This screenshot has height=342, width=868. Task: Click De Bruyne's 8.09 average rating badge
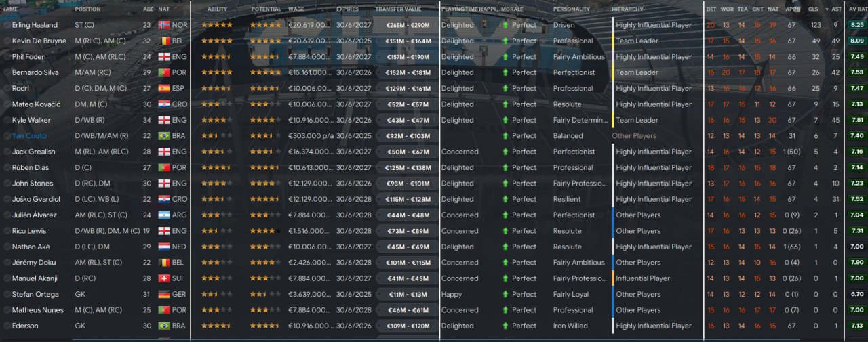tap(857, 41)
